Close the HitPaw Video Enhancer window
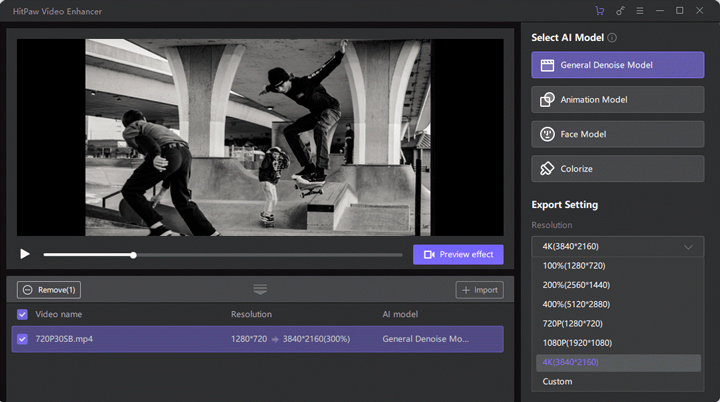Image resolution: width=720 pixels, height=402 pixels. pos(699,11)
